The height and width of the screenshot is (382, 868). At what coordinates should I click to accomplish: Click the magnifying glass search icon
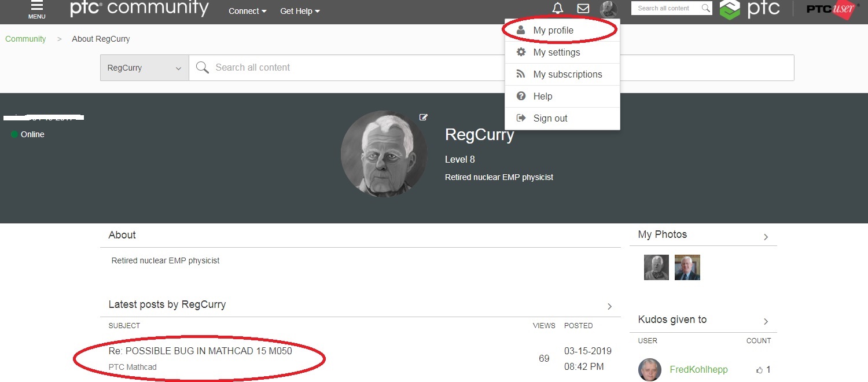[202, 67]
